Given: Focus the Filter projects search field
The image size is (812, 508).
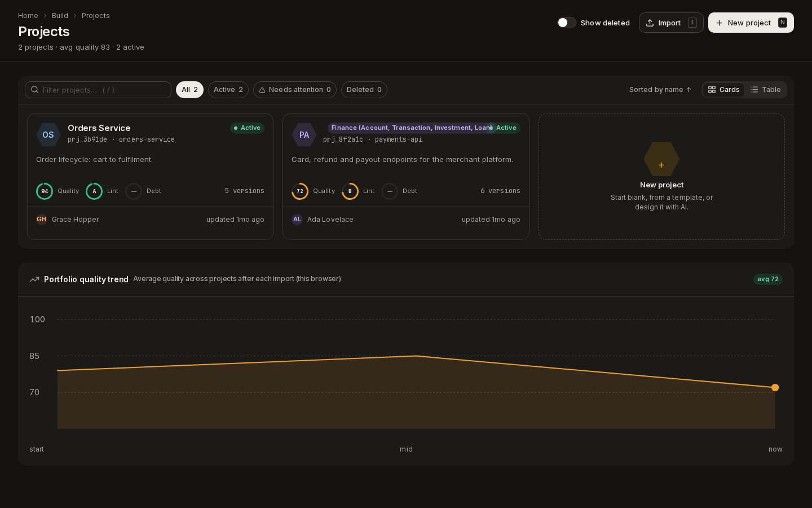Looking at the screenshot, I should click(x=98, y=90).
